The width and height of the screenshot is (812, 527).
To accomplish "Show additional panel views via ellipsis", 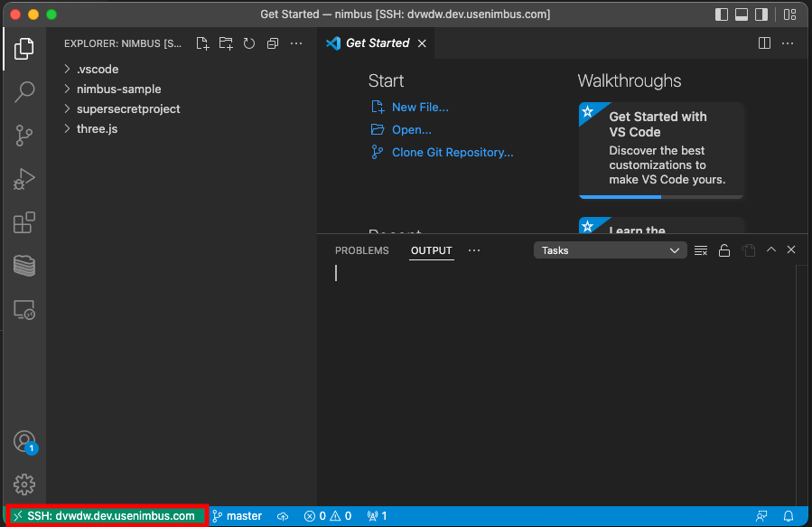I will click(x=474, y=250).
